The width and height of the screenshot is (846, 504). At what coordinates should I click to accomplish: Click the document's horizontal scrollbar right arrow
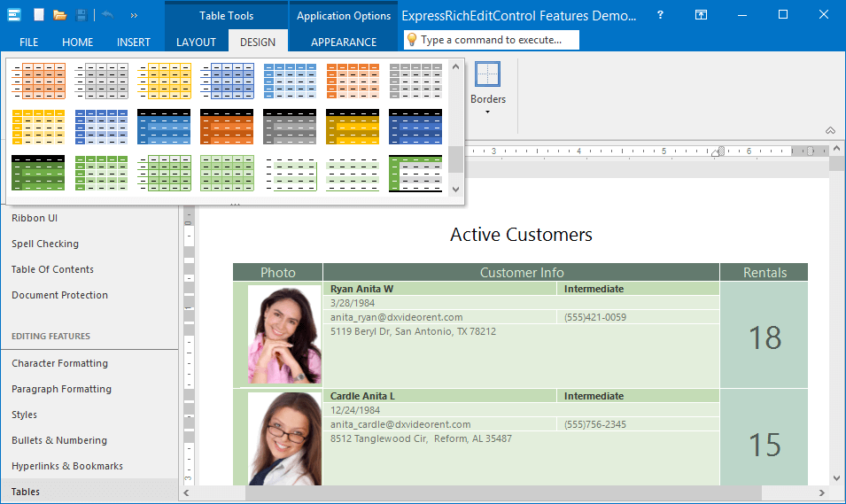821,492
